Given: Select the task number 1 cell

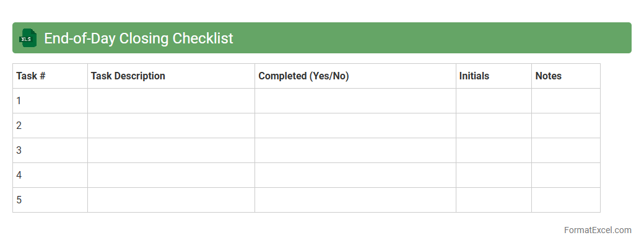Looking at the screenshot, I should pyautogui.click(x=50, y=101).
